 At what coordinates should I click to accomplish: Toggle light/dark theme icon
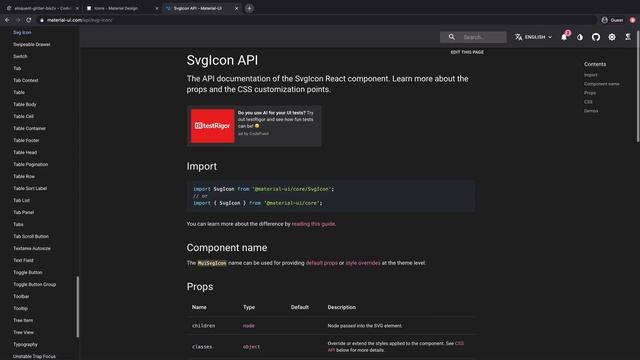580,37
